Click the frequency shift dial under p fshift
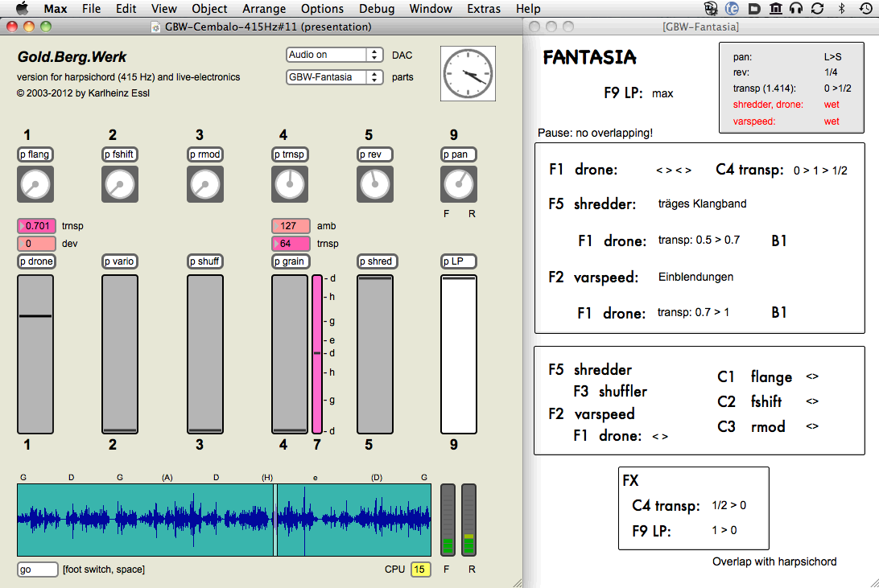Viewport: 879px width, 588px height. click(120, 185)
